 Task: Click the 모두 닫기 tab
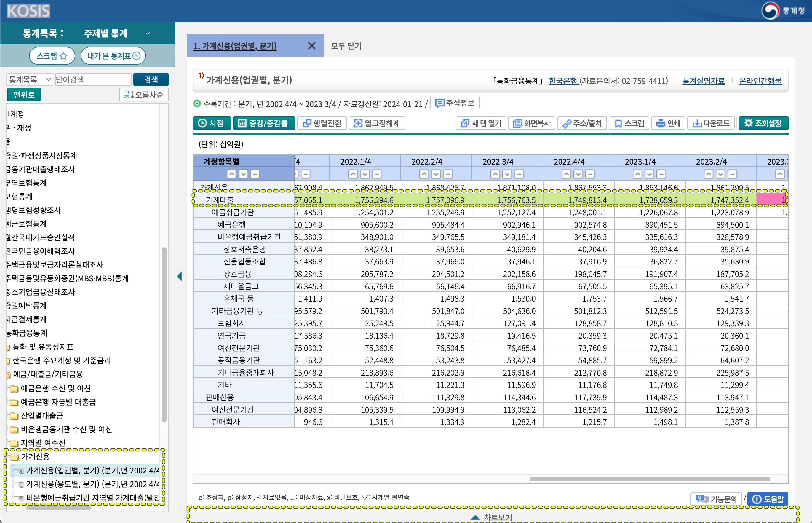point(346,45)
